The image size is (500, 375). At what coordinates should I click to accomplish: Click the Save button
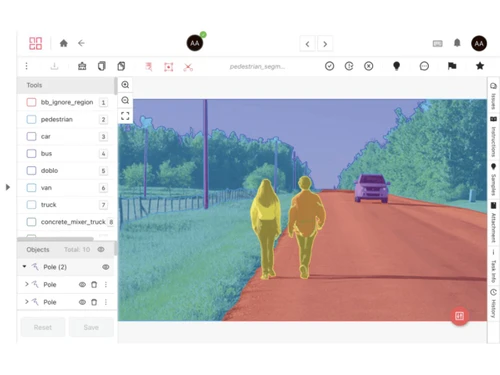coord(91,327)
